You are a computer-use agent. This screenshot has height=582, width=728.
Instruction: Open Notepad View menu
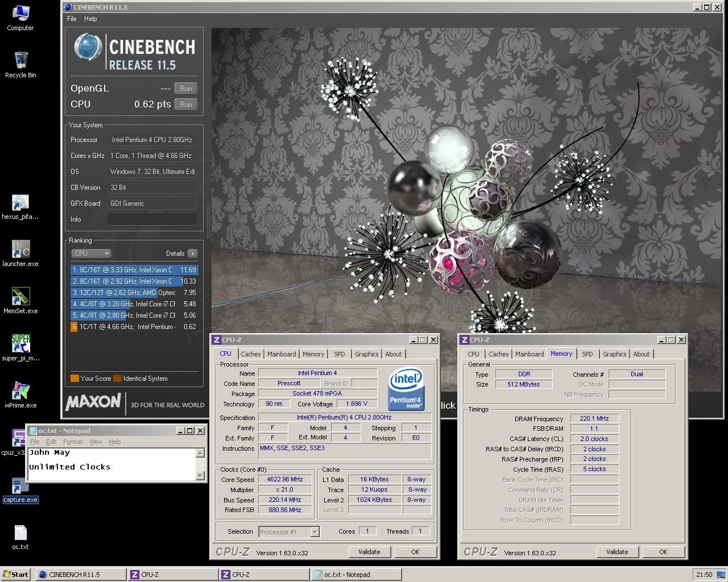(x=96, y=442)
